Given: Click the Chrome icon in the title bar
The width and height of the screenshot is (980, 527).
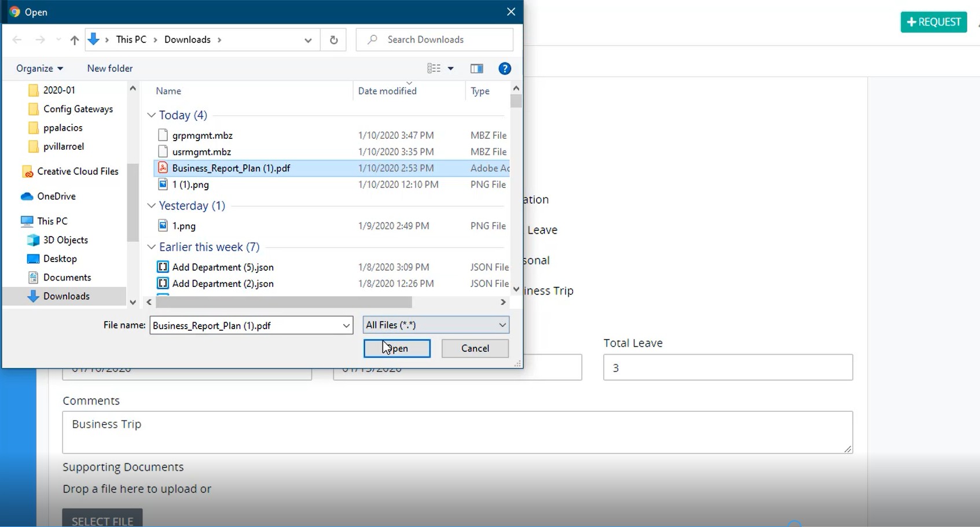Looking at the screenshot, I should click(x=14, y=11).
